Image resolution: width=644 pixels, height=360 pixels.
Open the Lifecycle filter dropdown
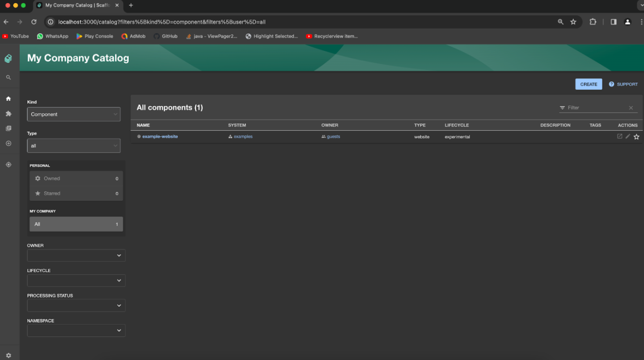click(76, 280)
